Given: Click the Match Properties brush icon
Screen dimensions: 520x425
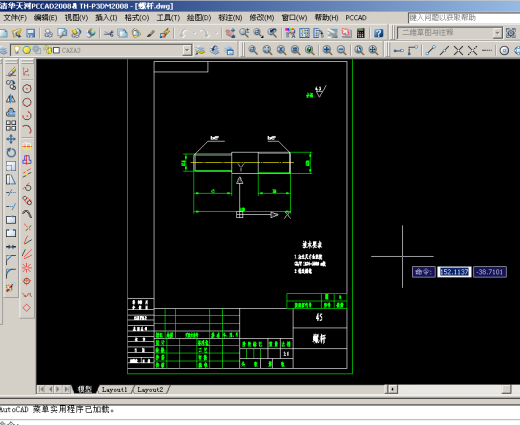Looking at the screenshot, I should (x=151, y=33).
